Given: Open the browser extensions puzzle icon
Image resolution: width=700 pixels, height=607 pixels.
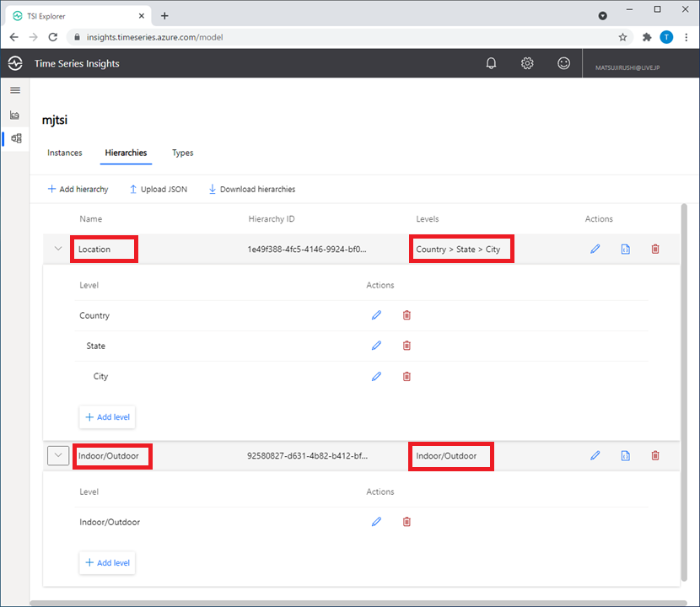Looking at the screenshot, I should click(647, 37).
